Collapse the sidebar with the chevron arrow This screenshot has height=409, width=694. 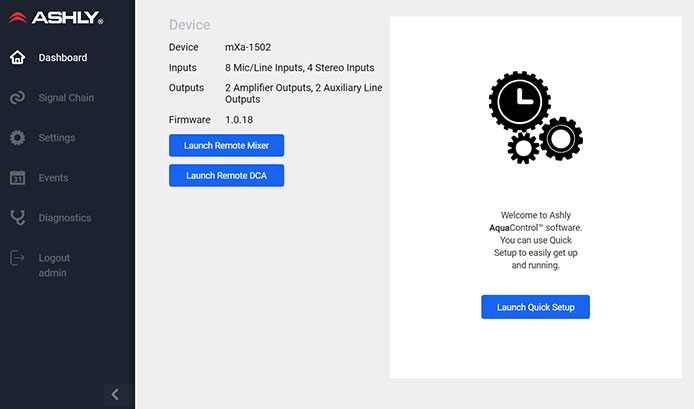click(115, 394)
